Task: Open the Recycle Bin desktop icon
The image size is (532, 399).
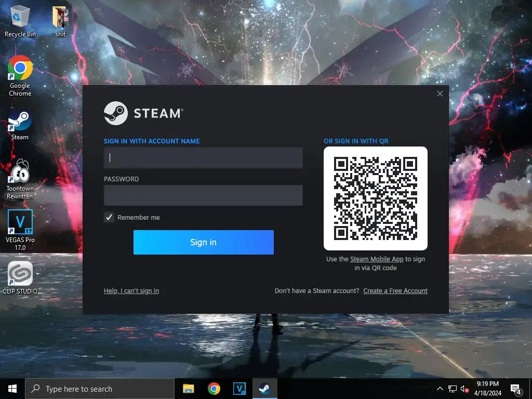Action: pyautogui.click(x=20, y=21)
